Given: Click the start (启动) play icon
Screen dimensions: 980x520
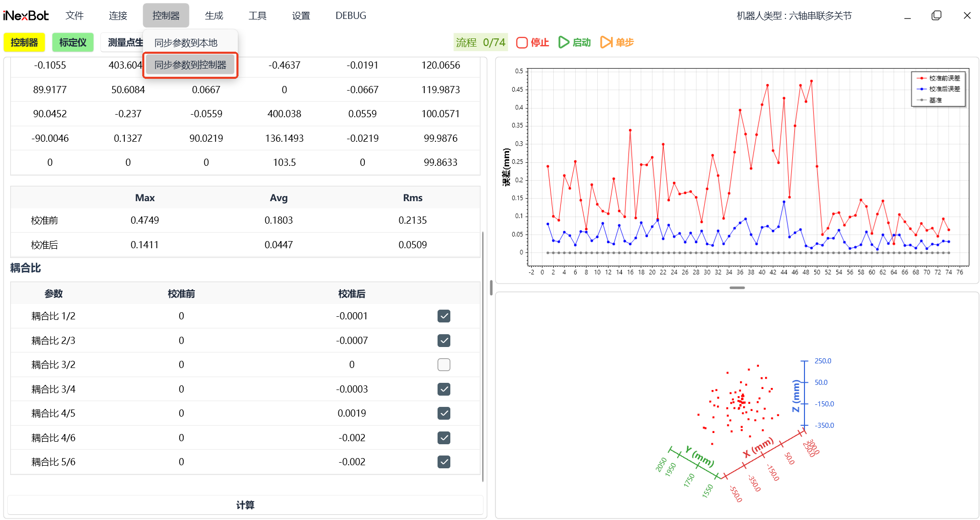Looking at the screenshot, I should coord(563,42).
